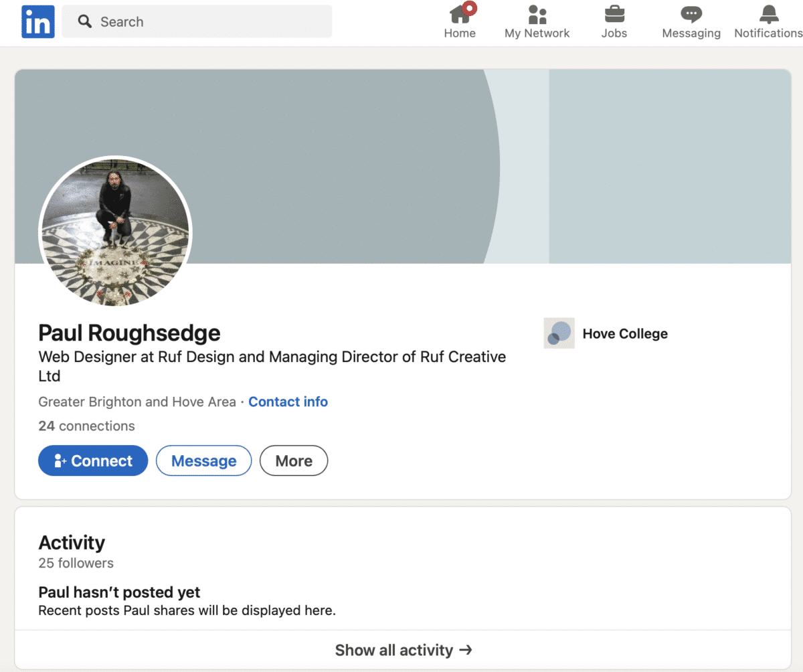Viewport: 803px width, 672px height.
Task: Open the Notifications bell icon
Action: [769, 14]
